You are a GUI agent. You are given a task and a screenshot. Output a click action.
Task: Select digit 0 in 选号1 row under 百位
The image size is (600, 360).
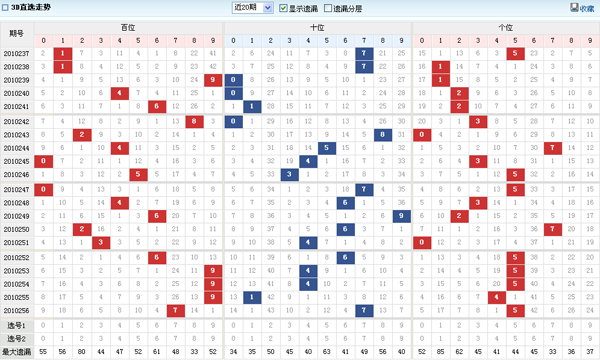coord(43,326)
